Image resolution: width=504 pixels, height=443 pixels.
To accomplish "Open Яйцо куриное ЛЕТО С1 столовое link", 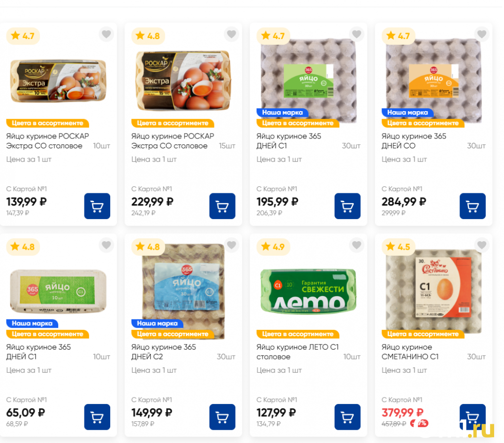I will (297, 352).
